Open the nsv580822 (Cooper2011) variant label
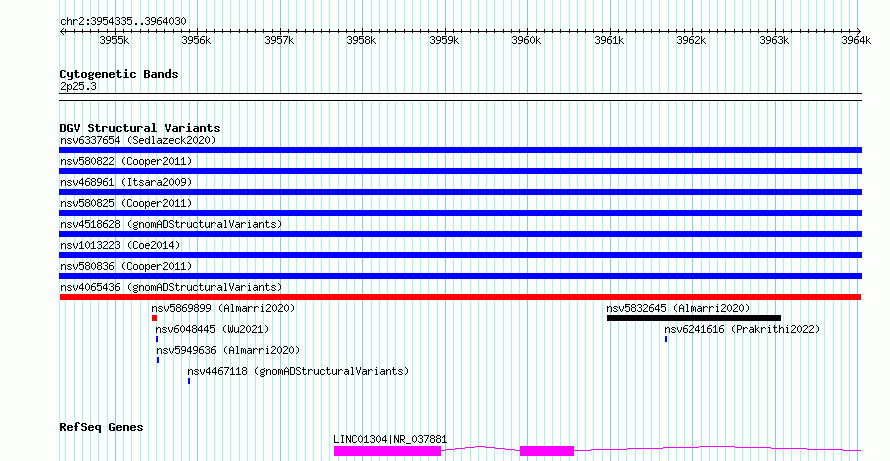Screen dimensions: 890x461 (126, 161)
